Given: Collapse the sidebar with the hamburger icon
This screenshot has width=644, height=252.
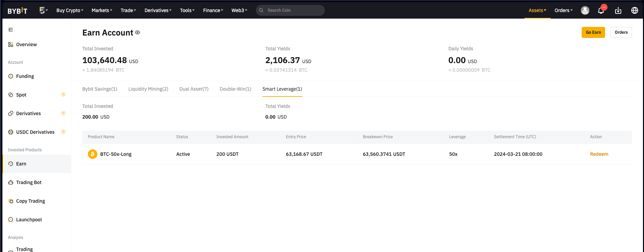Looking at the screenshot, I should coord(11,30).
